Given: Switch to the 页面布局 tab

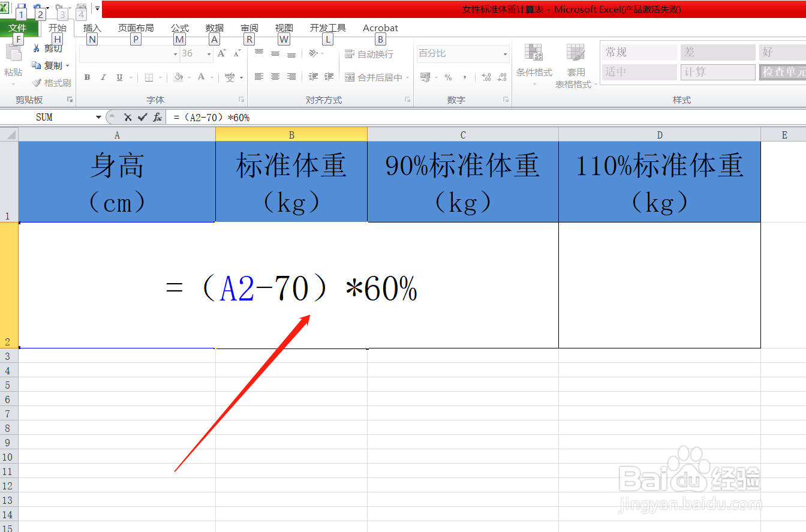Looking at the screenshot, I should coord(136,28).
